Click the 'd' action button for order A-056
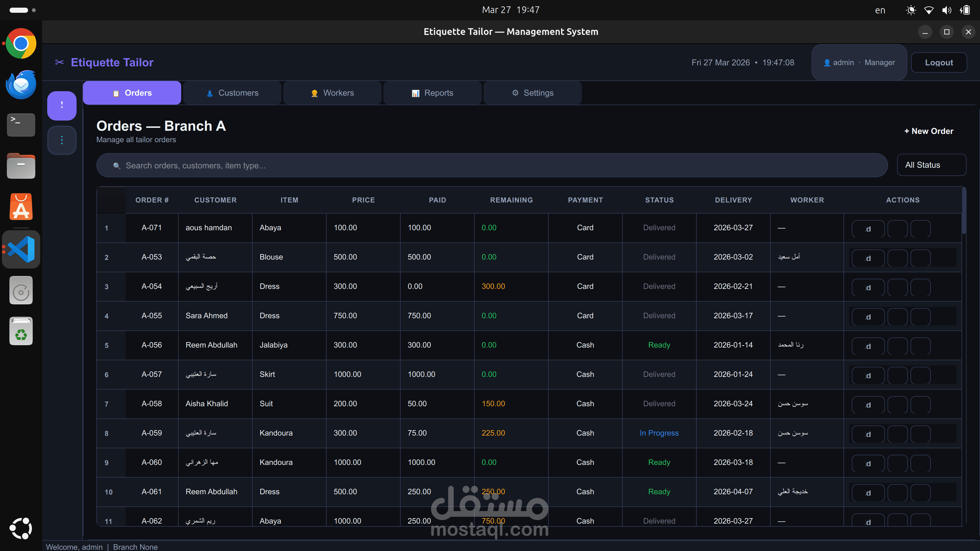Viewport: 980px width, 551px height. click(868, 346)
